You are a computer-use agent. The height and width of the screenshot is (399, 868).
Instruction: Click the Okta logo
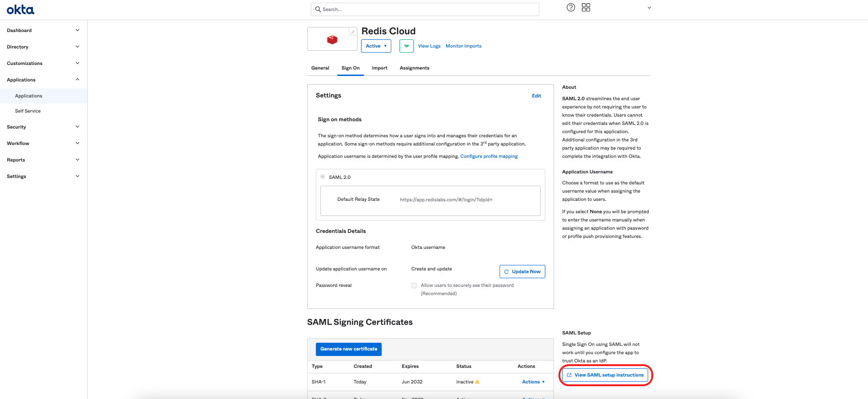pyautogui.click(x=20, y=10)
